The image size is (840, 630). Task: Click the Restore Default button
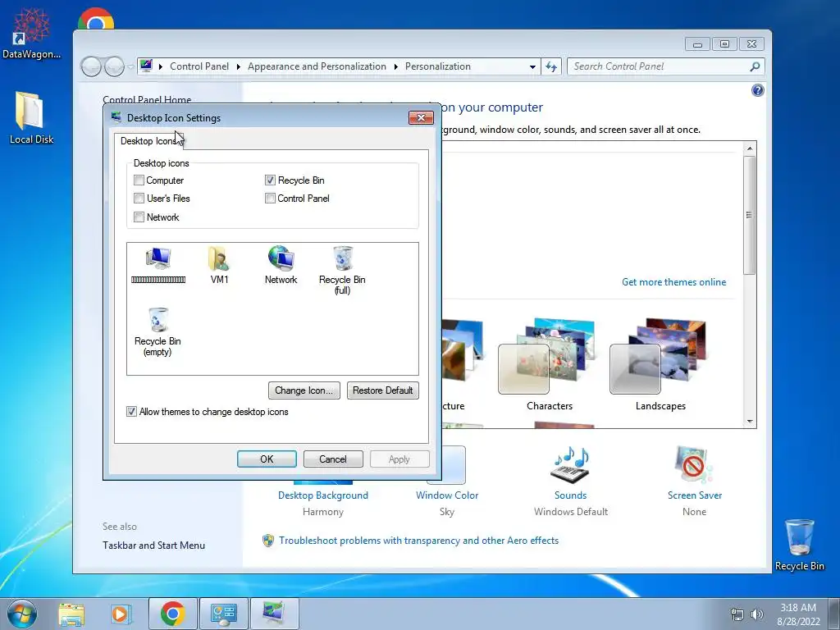pos(382,390)
